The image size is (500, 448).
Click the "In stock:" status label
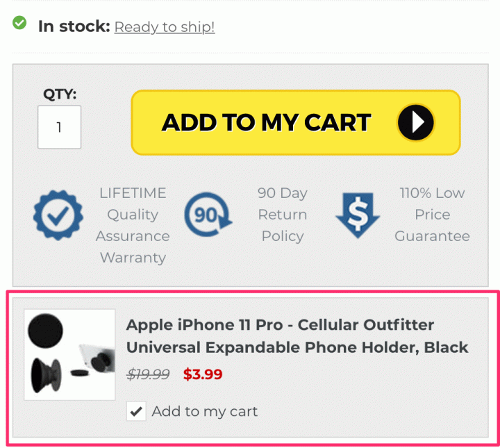[74, 26]
